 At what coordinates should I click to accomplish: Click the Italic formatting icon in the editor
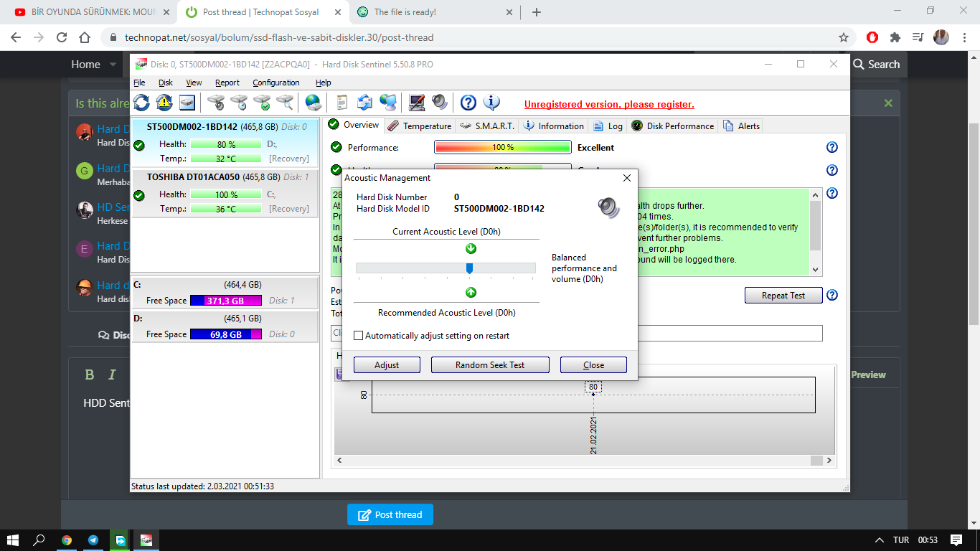point(112,375)
